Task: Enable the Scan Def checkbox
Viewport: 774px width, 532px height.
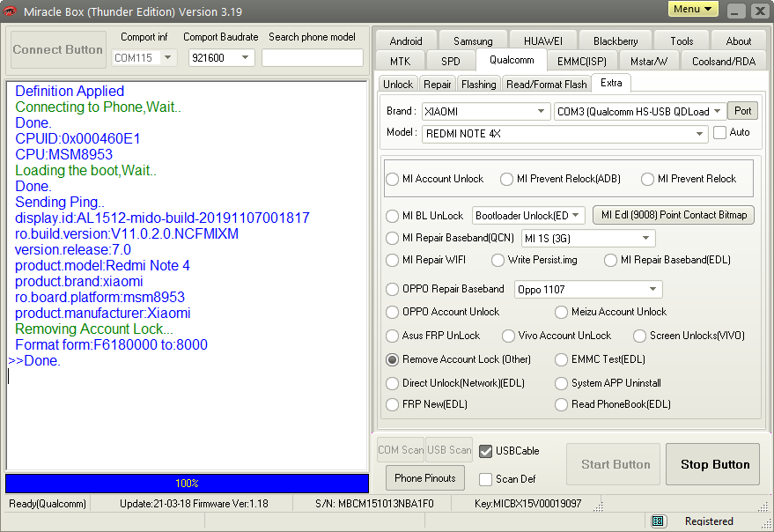Action: coord(485,479)
